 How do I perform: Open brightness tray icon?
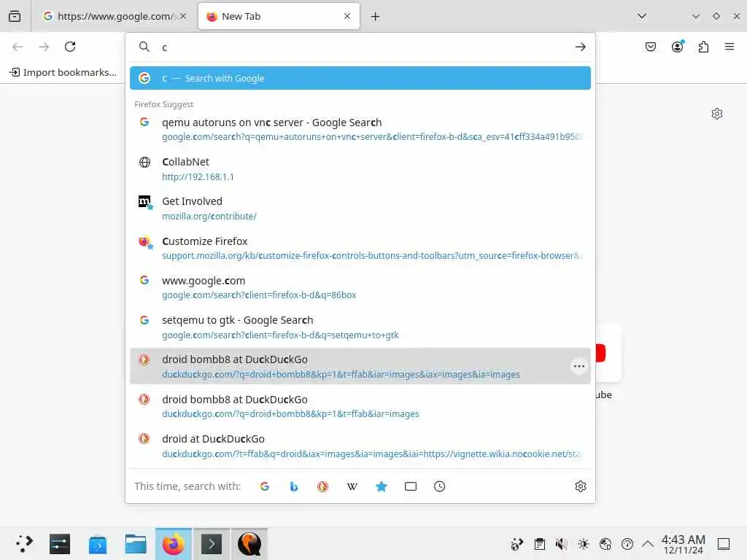[584, 544]
